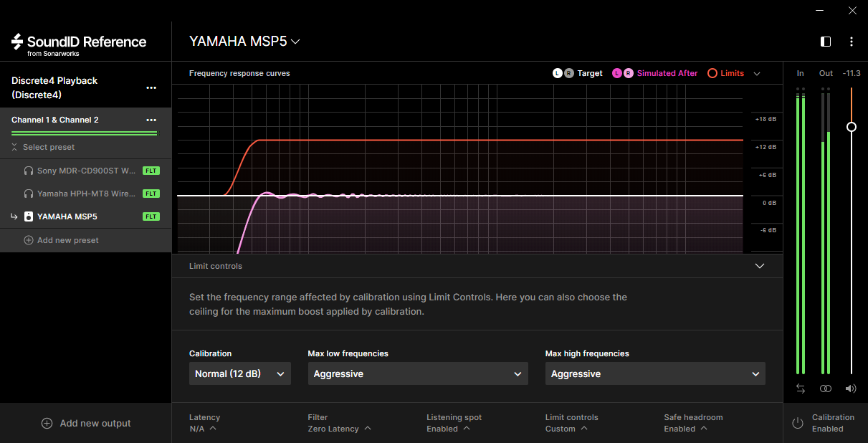Collapse the Select preset list

43,147
